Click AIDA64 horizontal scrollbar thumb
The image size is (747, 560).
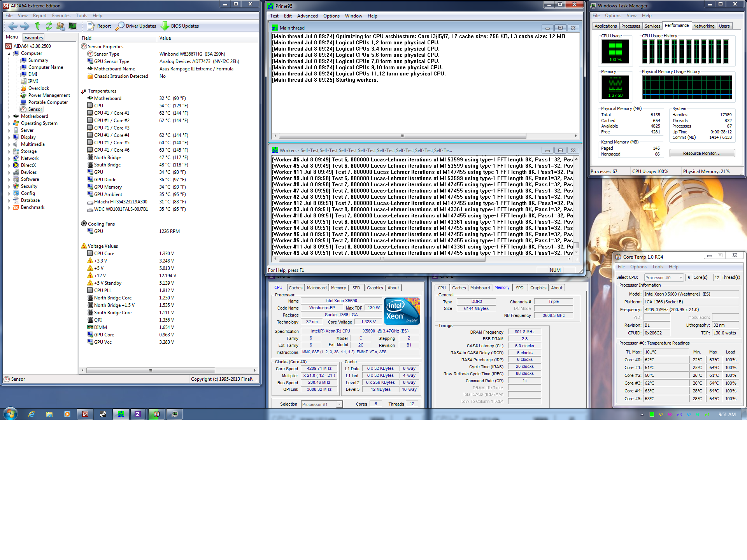pos(151,371)
